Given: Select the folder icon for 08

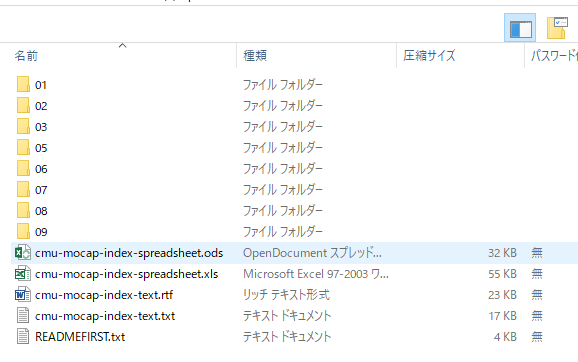Looking at the screenshot, I should tap(23, 210).
